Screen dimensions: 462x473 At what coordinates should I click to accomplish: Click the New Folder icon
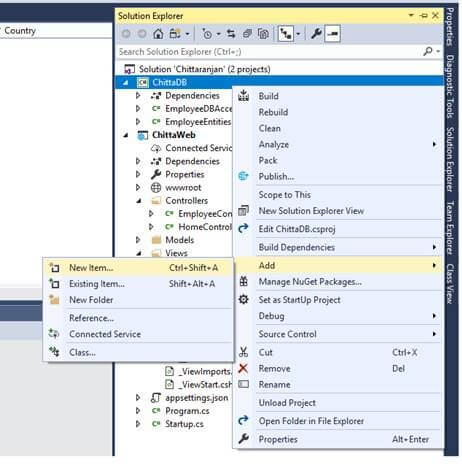tap(54, 300)
